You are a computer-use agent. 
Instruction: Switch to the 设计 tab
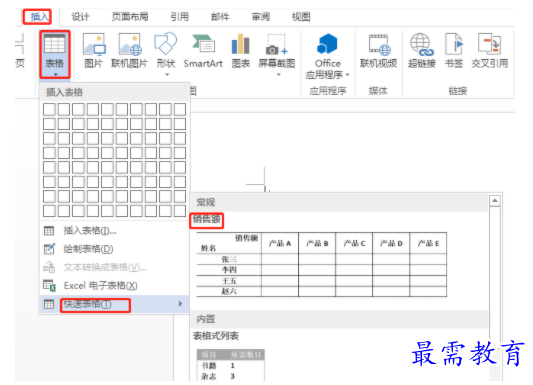click(80, 17)
